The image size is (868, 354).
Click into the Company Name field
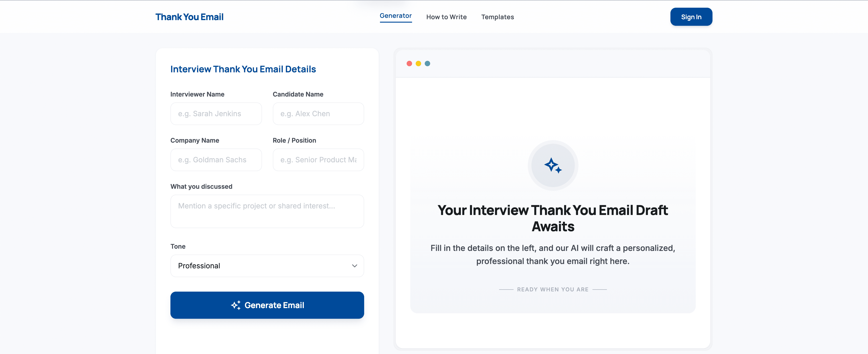(216, 160)
